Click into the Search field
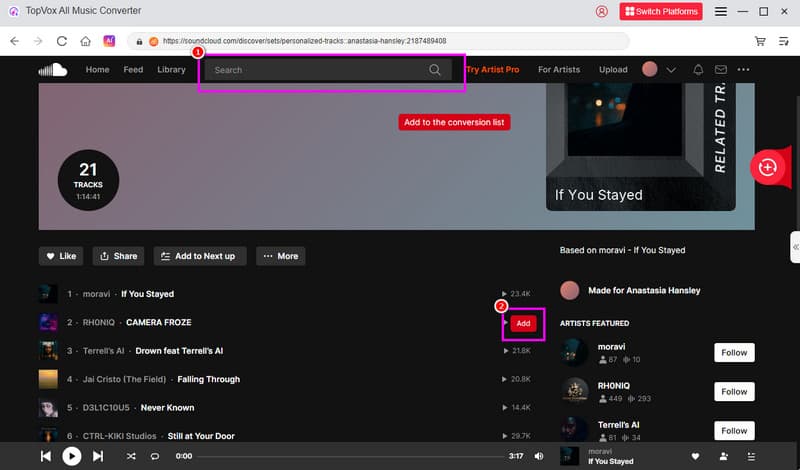800x470 pixels. coord(328,70)
